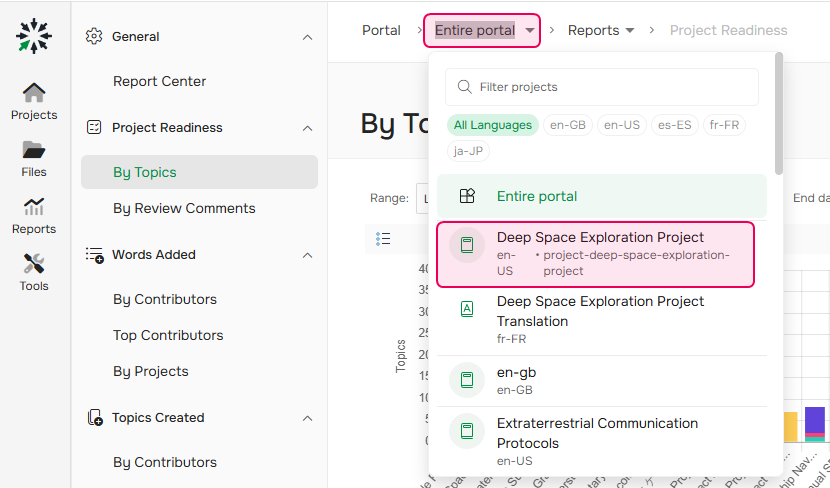This screenshot has width=830, height=488.
Task: Click the chart list view icon
Action: [383, 239]
